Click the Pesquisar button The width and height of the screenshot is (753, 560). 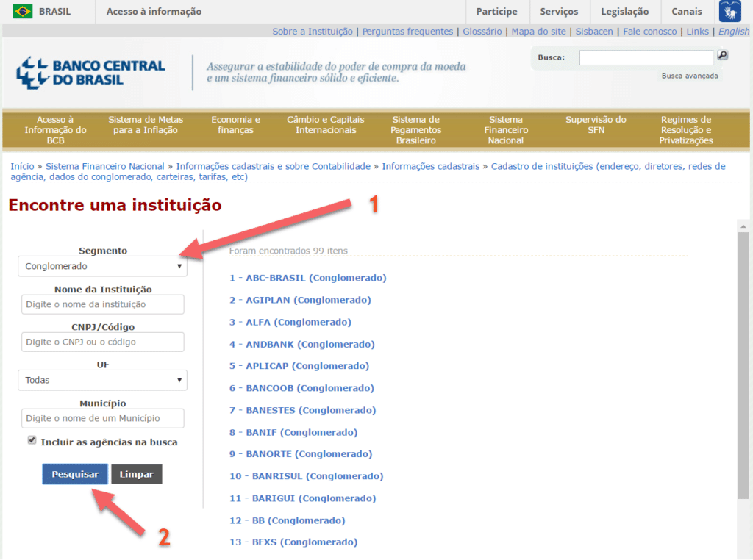[75, 474]
